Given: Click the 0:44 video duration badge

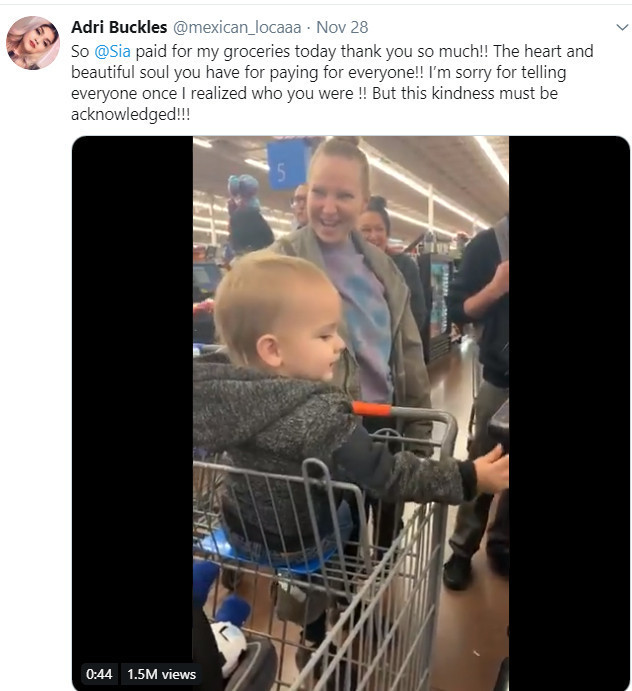Looking at the screenshot, I should pos(99,674).
